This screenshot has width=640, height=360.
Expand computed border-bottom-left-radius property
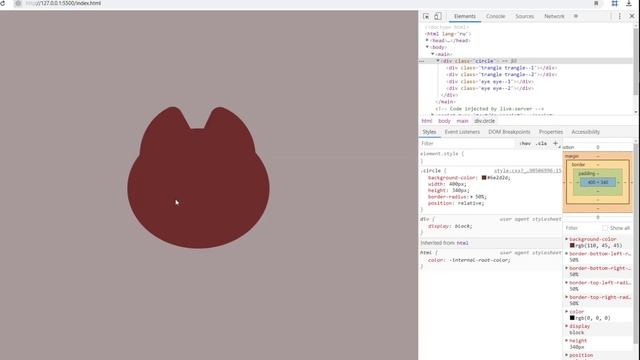pyautogui.click(x=567, y=253)
